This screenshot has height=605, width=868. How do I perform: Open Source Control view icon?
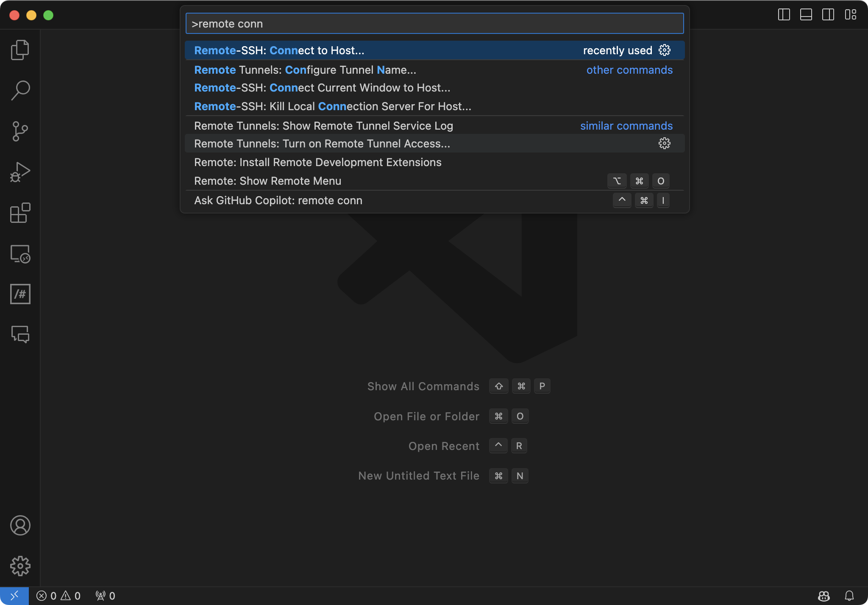point(20,131)
